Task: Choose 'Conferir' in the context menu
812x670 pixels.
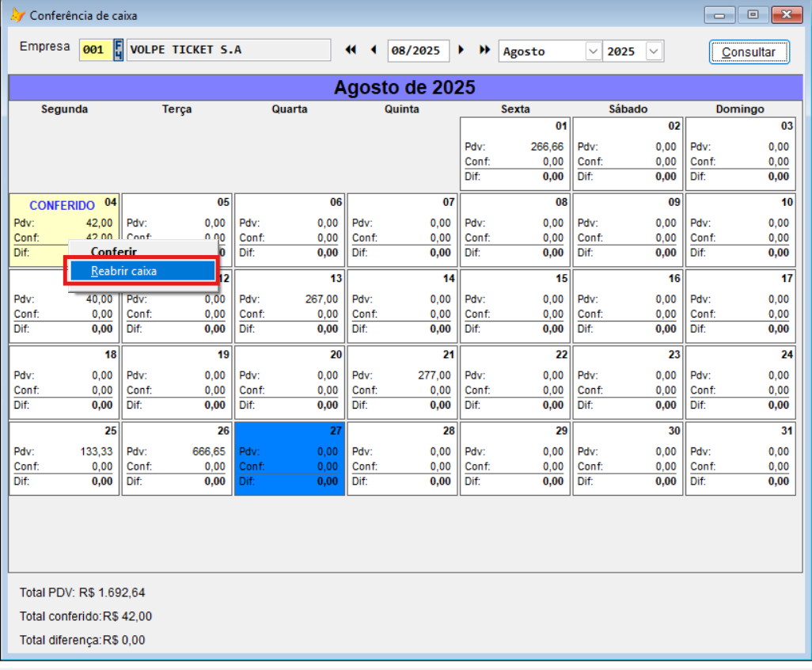Action: tap(114, 252)
